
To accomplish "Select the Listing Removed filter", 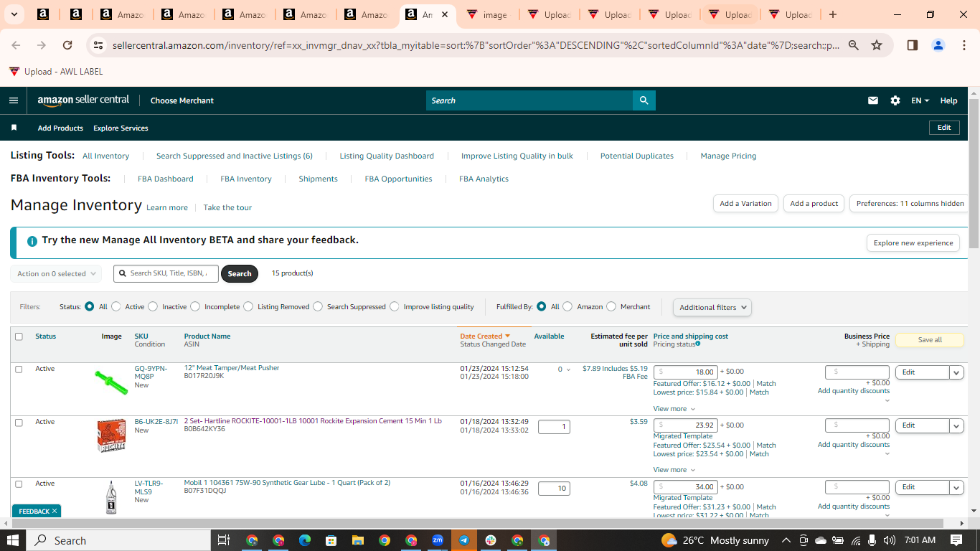I will 248,306.
